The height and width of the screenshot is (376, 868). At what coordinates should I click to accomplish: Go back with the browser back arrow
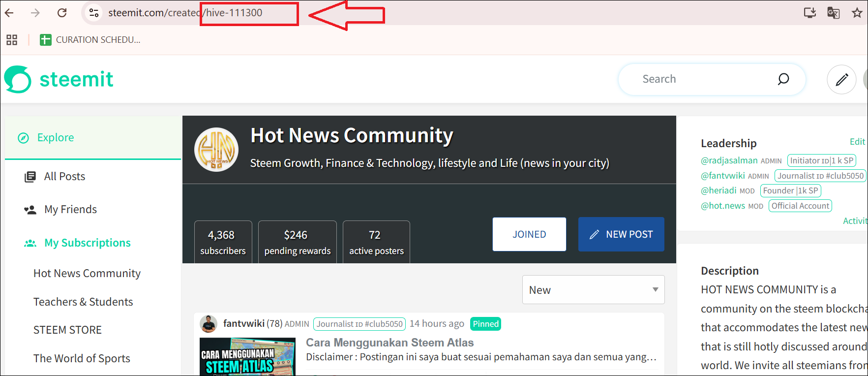pyautogui.click(x=9, y=13)
